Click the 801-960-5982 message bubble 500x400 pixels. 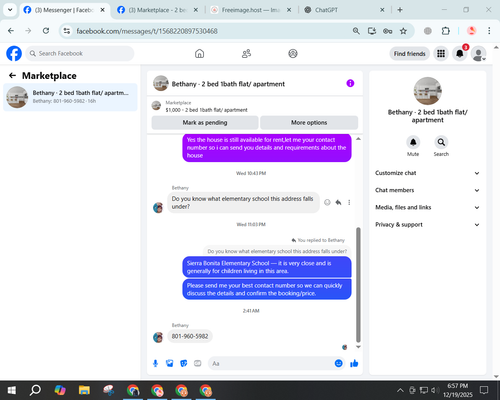pos(190,336)
